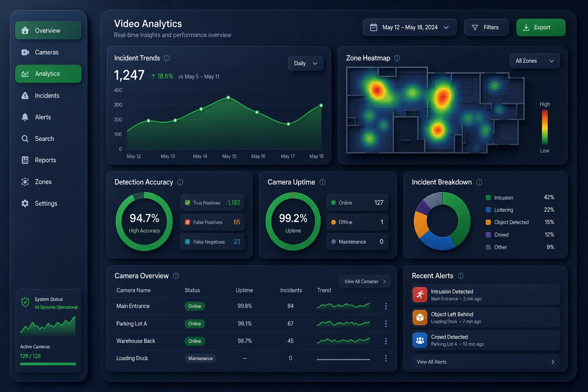Click info icon next to Camera Overview
The image size is (588, 392).
pos(176,276)
